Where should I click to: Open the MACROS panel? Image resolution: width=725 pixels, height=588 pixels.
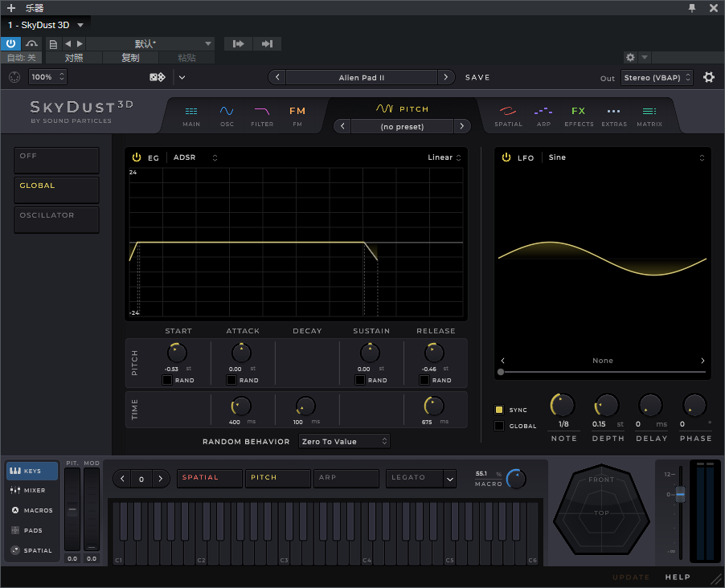click(32, 510)
